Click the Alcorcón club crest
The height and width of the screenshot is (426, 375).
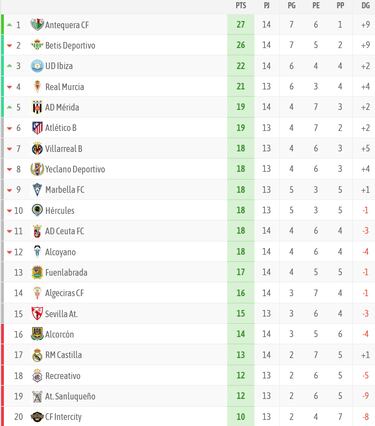[x=37, y=334]
